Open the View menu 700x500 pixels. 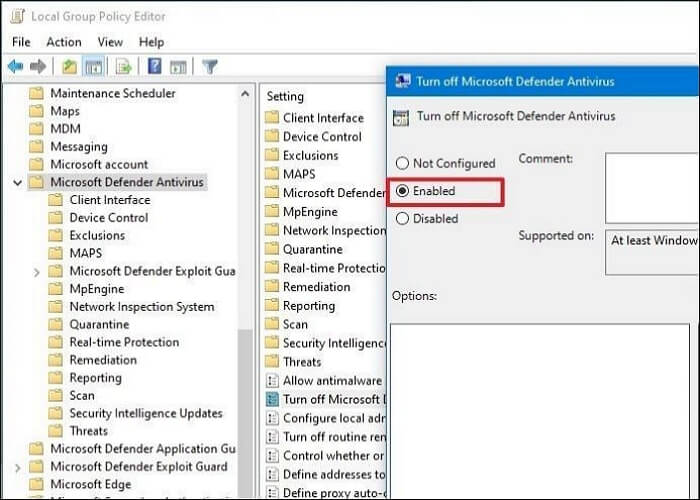click(110, 42)
